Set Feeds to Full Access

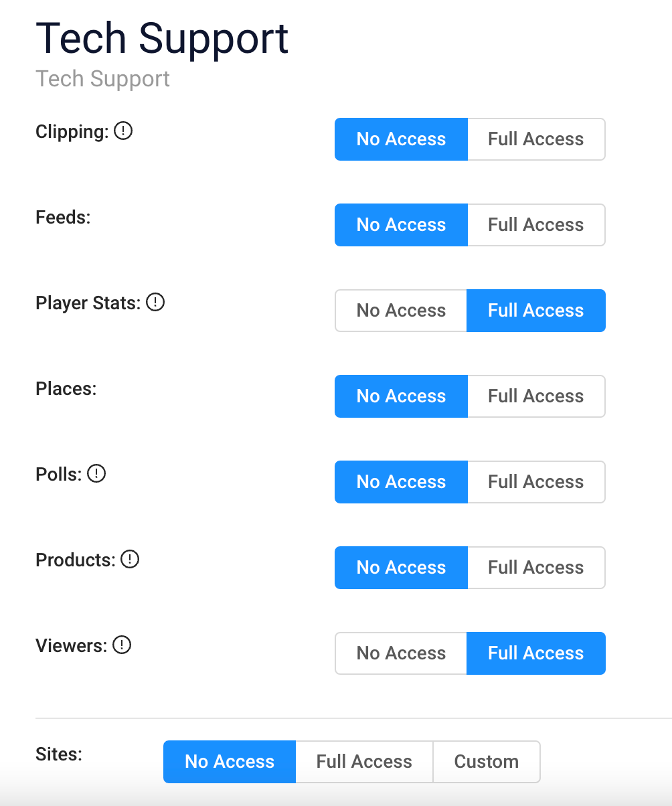536,225
